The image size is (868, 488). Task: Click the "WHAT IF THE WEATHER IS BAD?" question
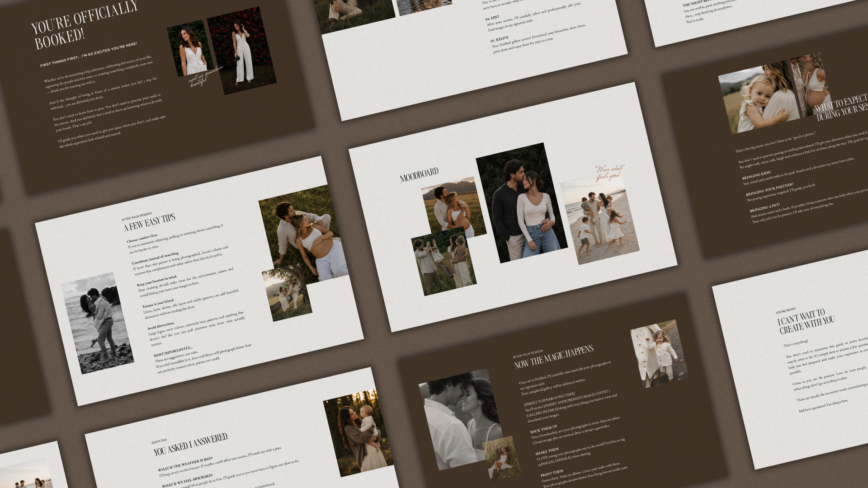pyautogui.click(x=185, y=464)
